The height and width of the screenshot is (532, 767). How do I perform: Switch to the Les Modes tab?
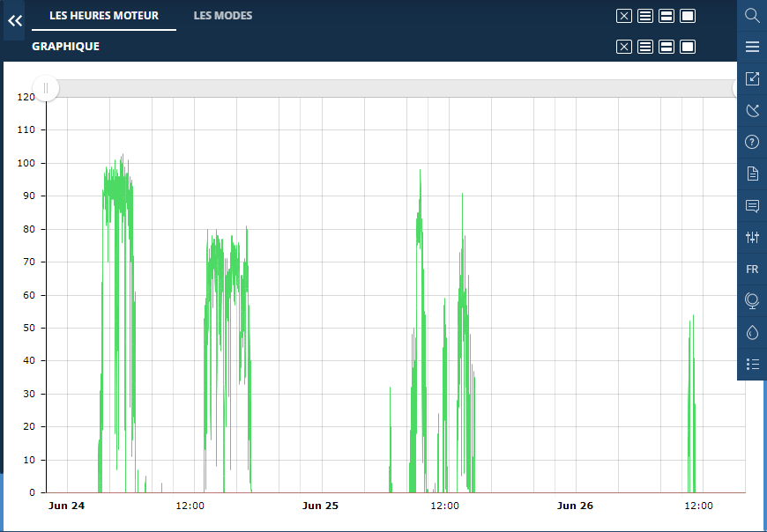click(x=223, y=15)
